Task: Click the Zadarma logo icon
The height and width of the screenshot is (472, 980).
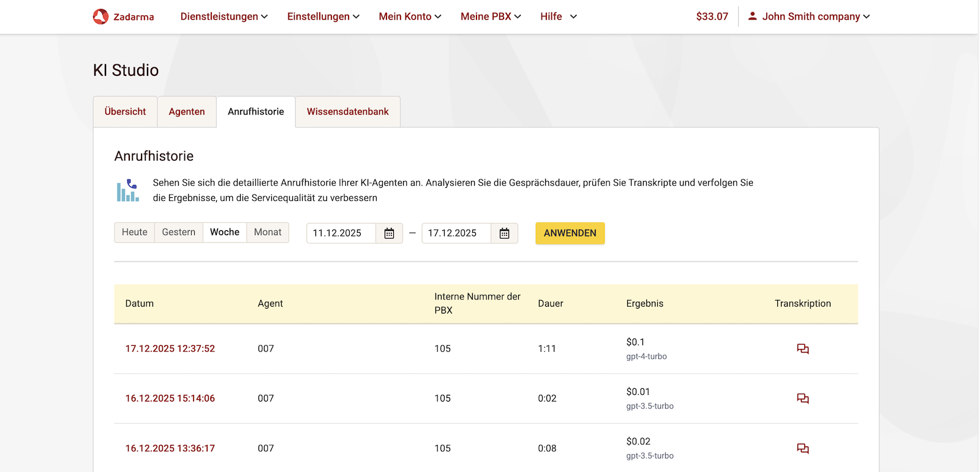Action: pos(100,17)
